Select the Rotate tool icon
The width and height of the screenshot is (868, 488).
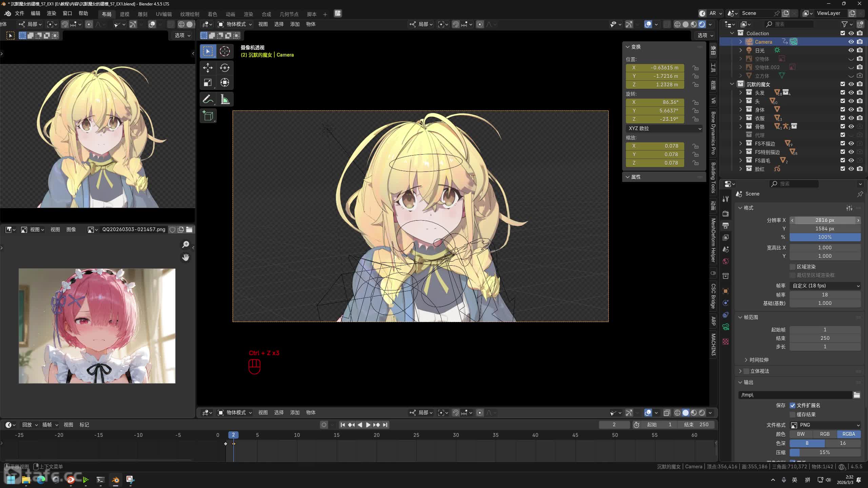coord(225,68)
